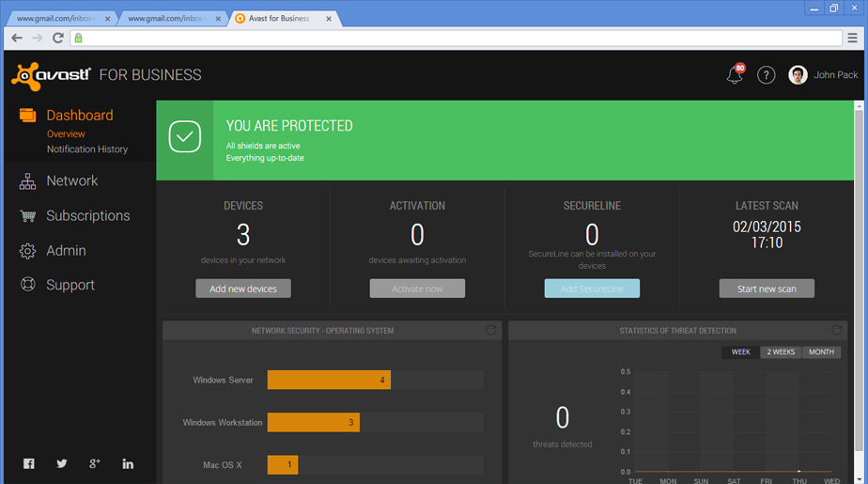Image resolution: width=868 pixels, height=484 pixels.
Task: Click the browser forward arrow
Action: click(x=37, y=38)
